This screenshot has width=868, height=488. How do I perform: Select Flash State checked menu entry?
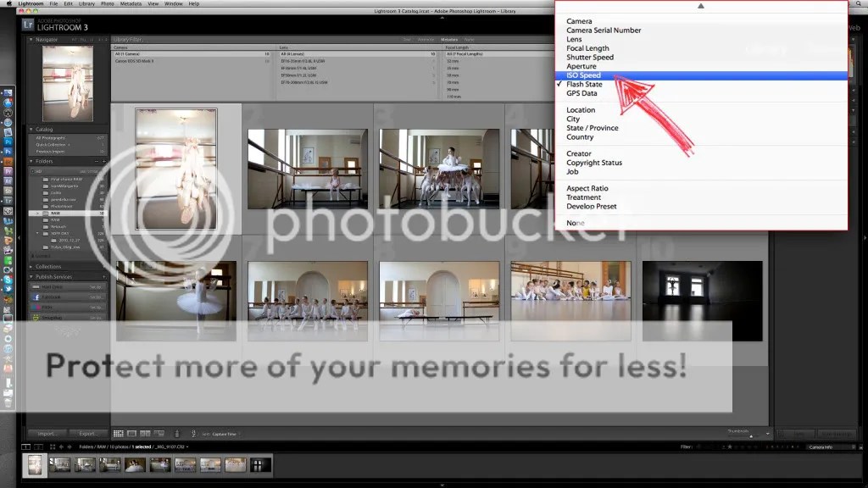584,85
